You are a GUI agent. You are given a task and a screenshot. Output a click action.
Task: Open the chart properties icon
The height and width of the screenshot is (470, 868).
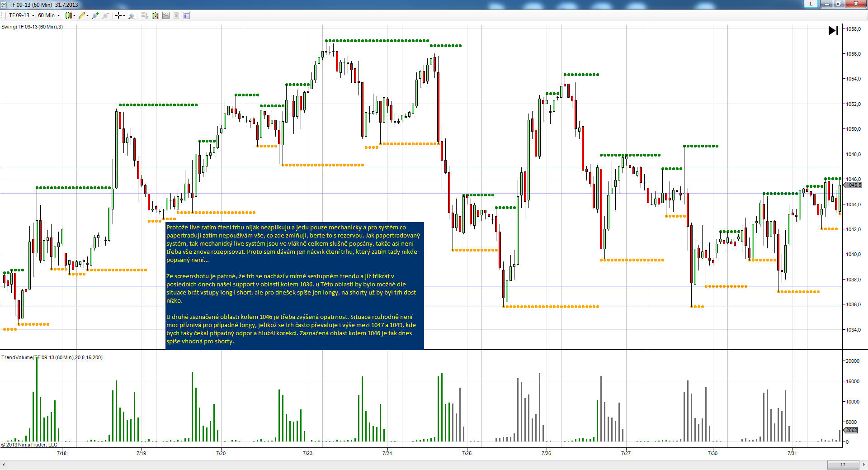187,15
